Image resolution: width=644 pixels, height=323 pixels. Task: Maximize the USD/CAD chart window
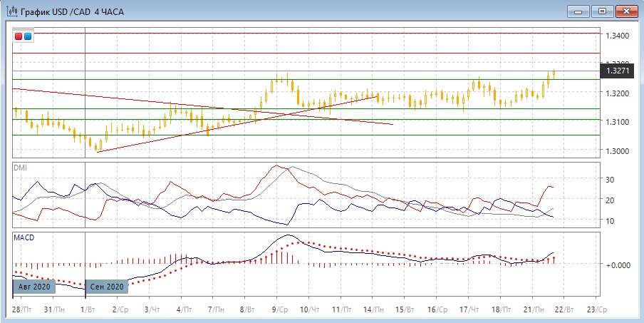coord(603,11)
